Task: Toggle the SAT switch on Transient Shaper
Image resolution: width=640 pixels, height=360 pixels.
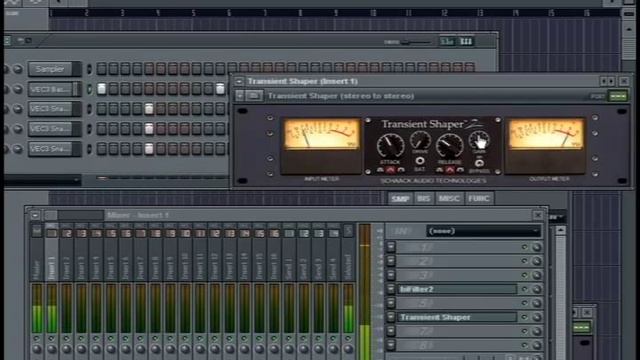Action: coord(420,161)
